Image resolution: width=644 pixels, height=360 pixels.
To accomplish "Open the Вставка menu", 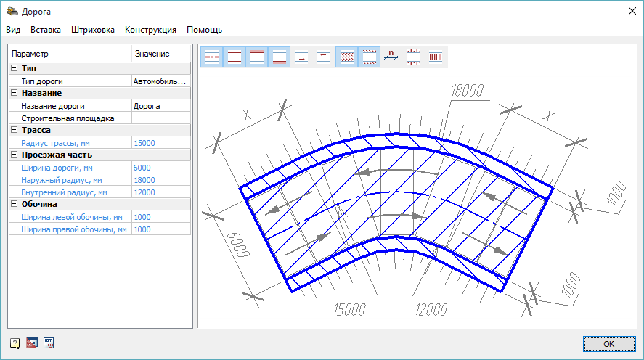I will pos(46,30).
